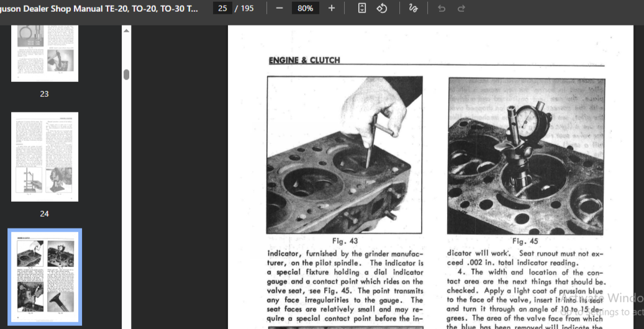Click the sidebar scroll up arrow

point(127,30)
